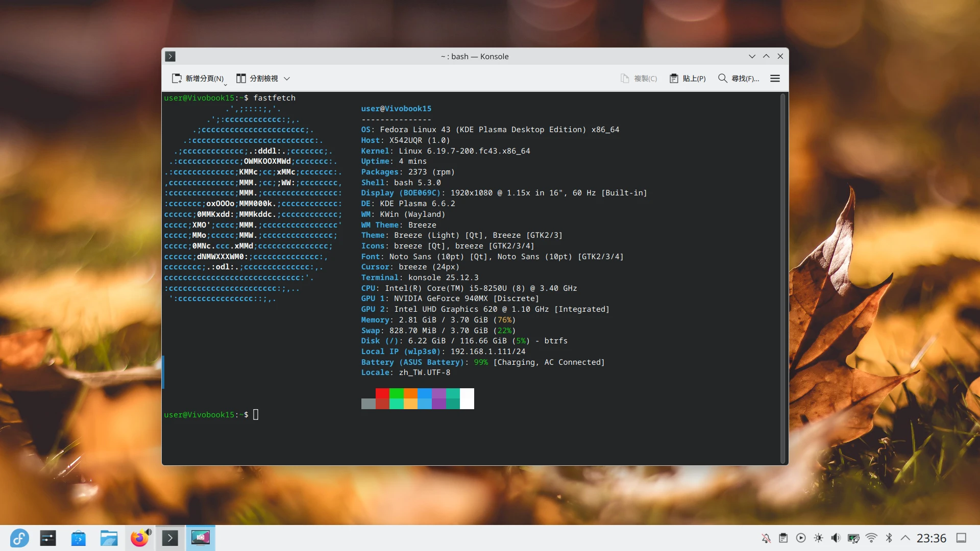The height and width of the screenshot is (551, 980).
Task: Launch Firefox from the taskbar
Action: click(139, 538)
